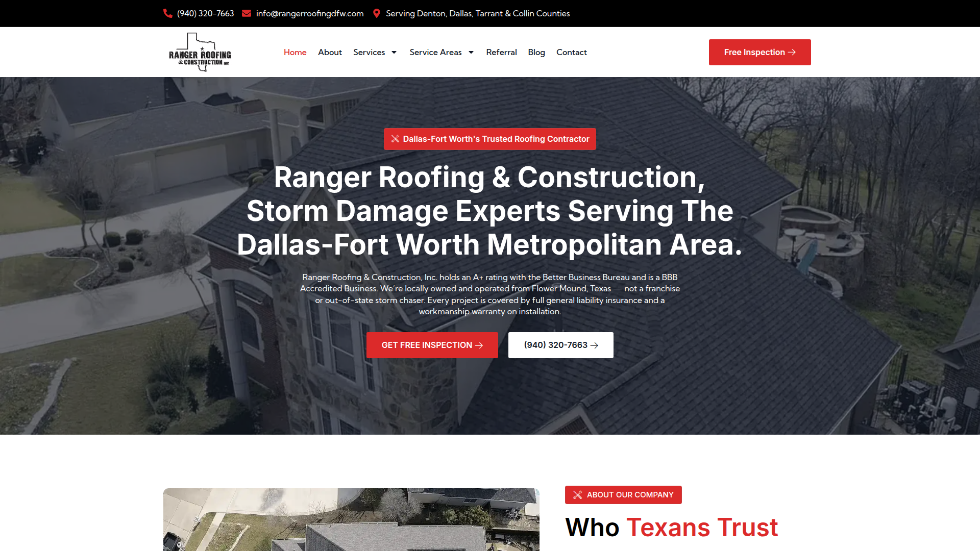The width and height of the screenshot is (980, 551).
Task: Click the red Free Inspection header button
Action: tap(759, 52)
